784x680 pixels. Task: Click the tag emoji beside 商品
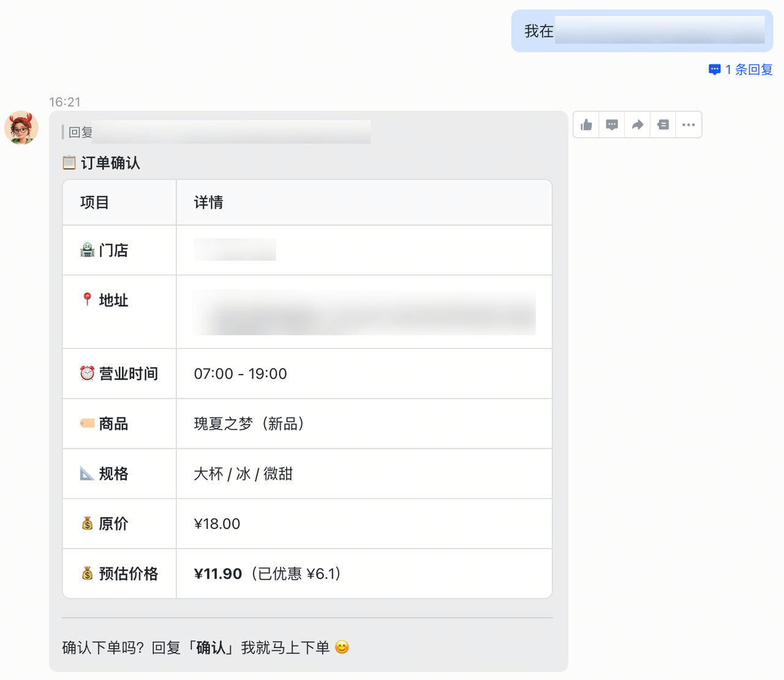coord(87,423)
